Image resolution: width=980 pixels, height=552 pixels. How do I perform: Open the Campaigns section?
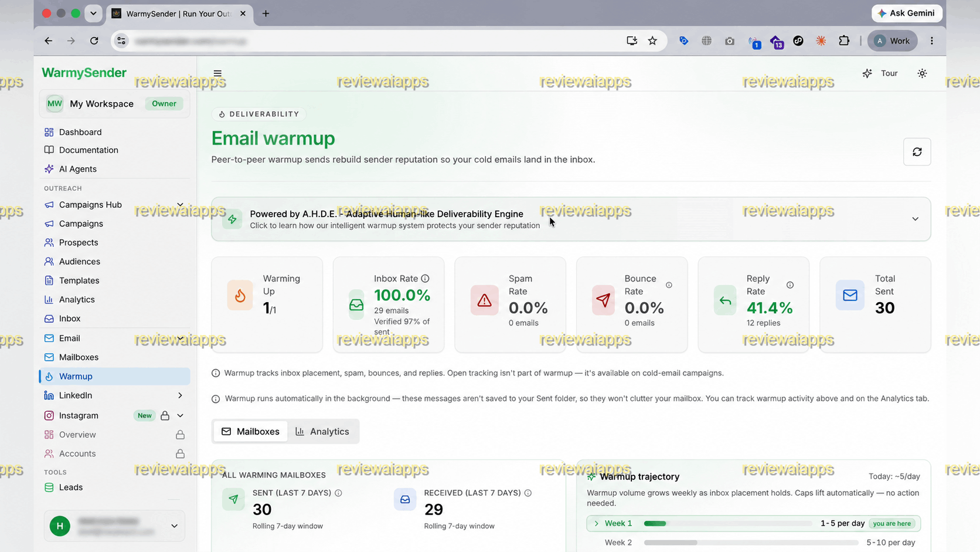[x=81, y=223]
